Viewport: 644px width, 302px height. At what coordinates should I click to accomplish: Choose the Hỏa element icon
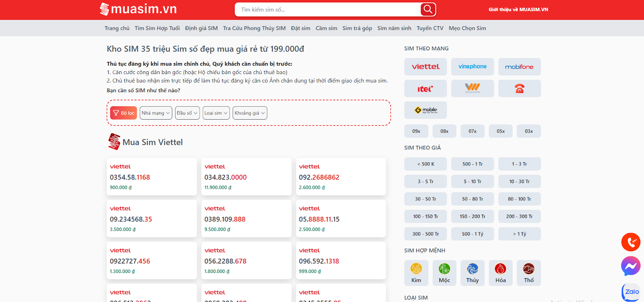501,273
